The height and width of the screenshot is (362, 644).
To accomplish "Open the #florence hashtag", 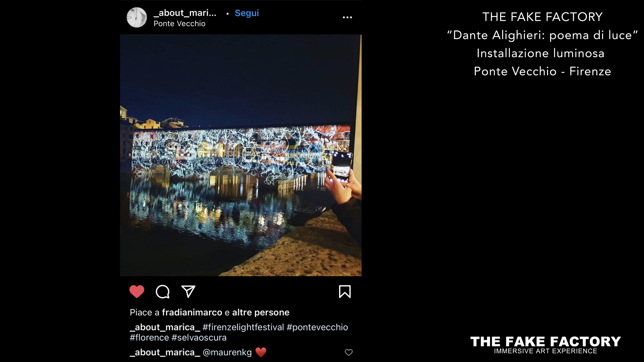I will 149,338.
